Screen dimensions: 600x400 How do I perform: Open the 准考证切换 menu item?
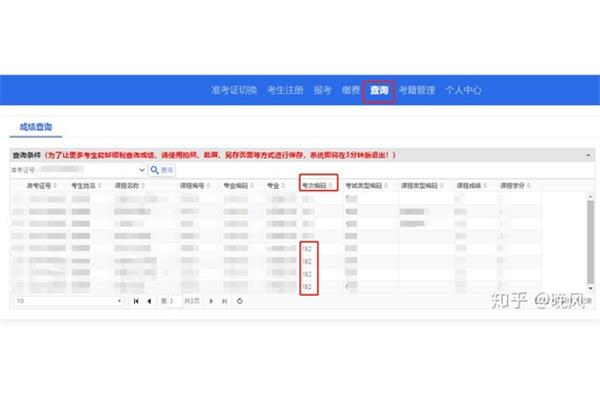click(234, 90)
